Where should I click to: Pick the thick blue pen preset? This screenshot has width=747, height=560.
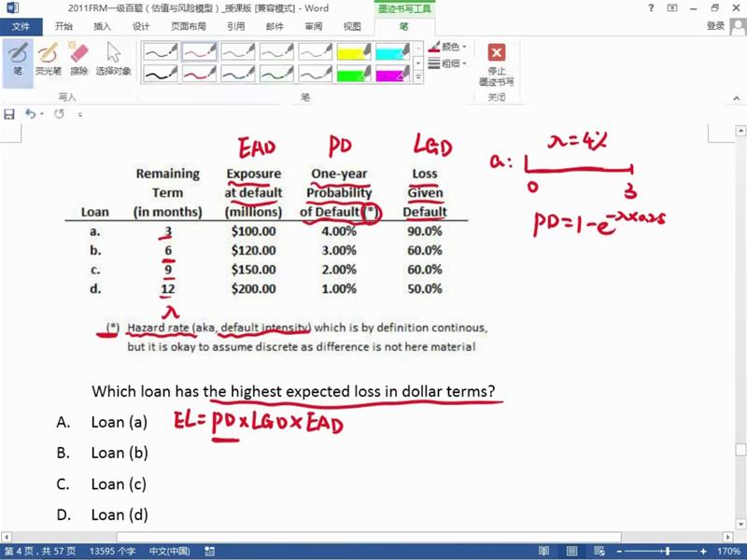(x=238, y=74)
